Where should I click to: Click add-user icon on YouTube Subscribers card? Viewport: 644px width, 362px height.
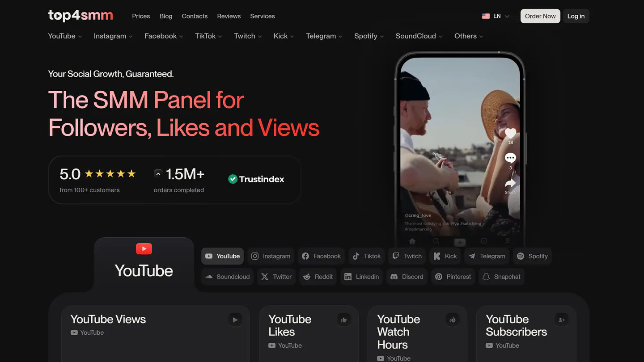[562, 320]
